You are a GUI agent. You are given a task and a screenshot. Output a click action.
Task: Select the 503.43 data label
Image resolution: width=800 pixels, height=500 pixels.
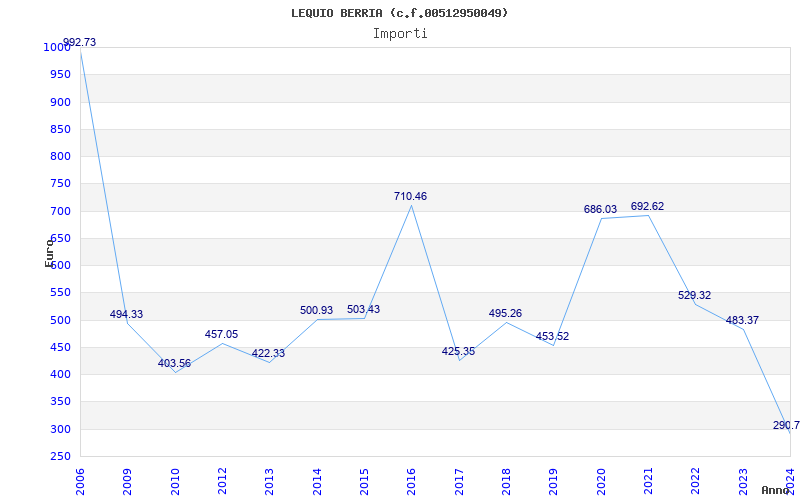(x=363, y=309)
